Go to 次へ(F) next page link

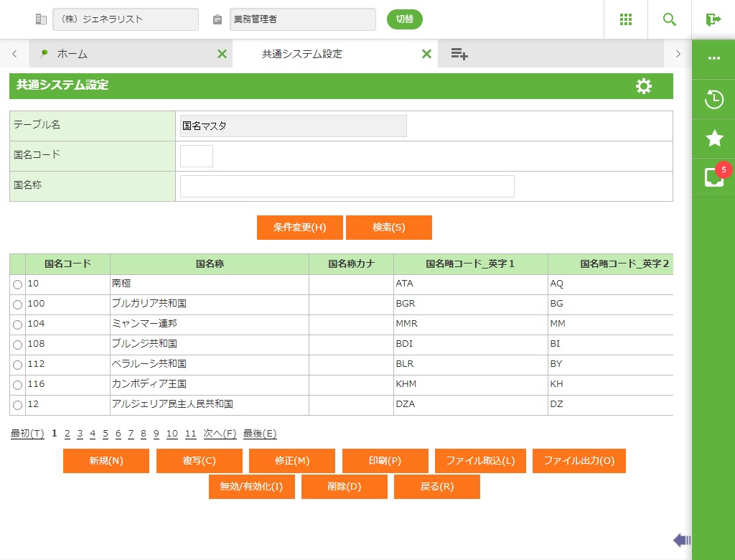click(x=220, y=434)
